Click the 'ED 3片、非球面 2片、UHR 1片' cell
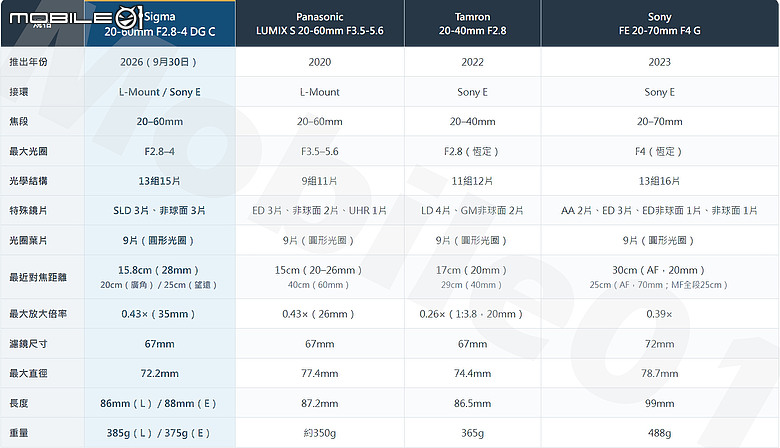This screenshot has width=780, height=448. 319,210
